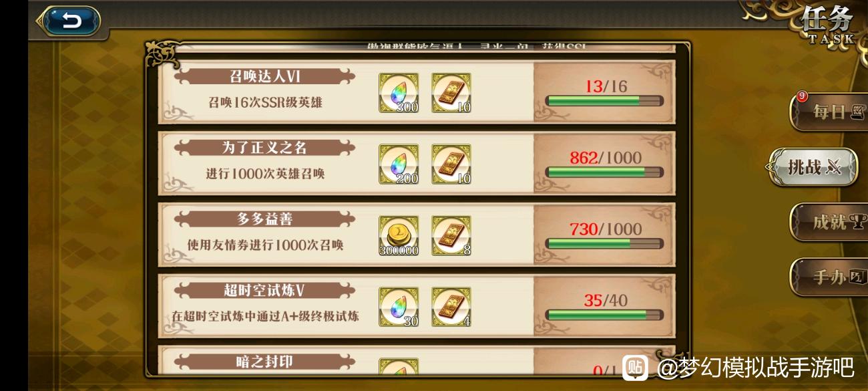
Task: Select the 多多益善 task title
Action: pos(265,219)
